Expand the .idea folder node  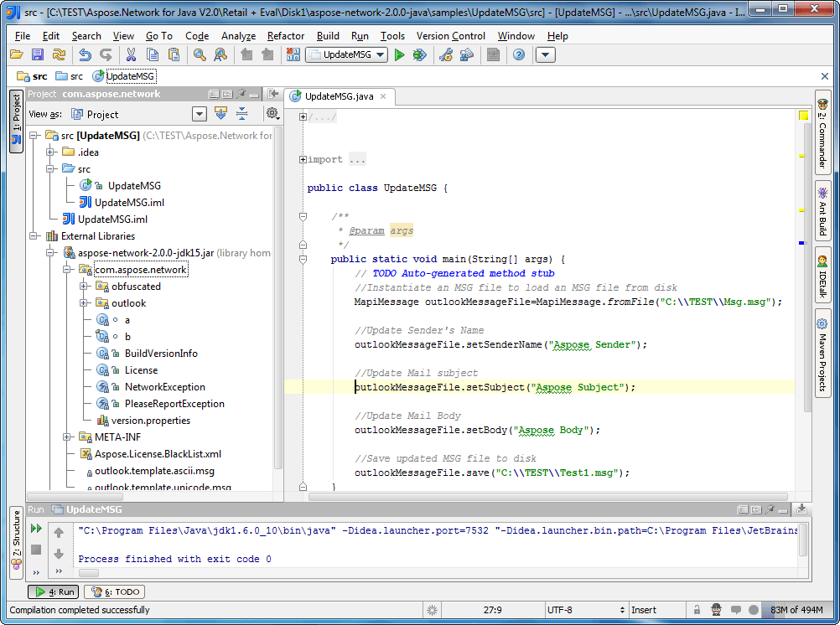click(x=50, y=152)
